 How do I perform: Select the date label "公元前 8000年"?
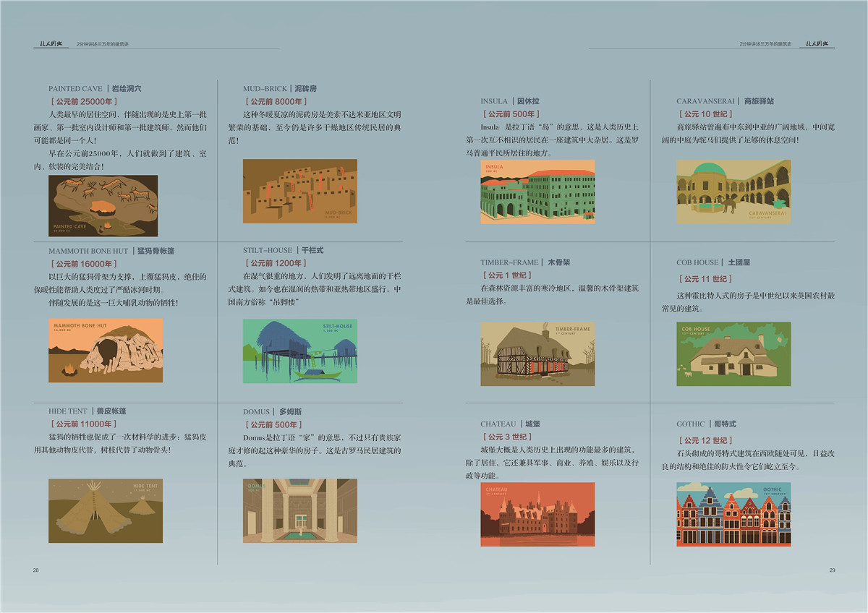tap(276, 101)
